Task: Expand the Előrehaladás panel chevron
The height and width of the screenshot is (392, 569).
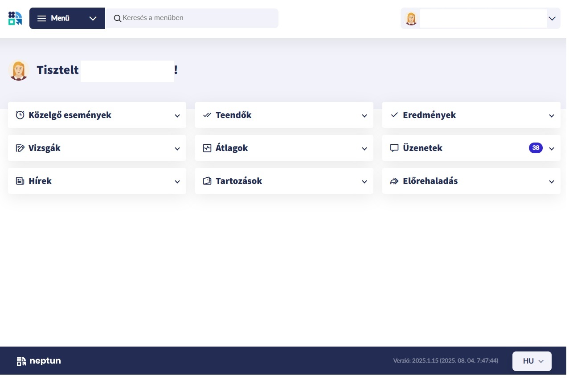Action: pyautogui.click(x=552, y=182)
